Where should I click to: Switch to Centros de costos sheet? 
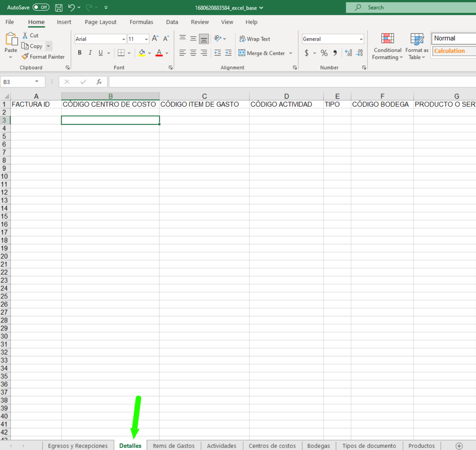click(272, 446)
